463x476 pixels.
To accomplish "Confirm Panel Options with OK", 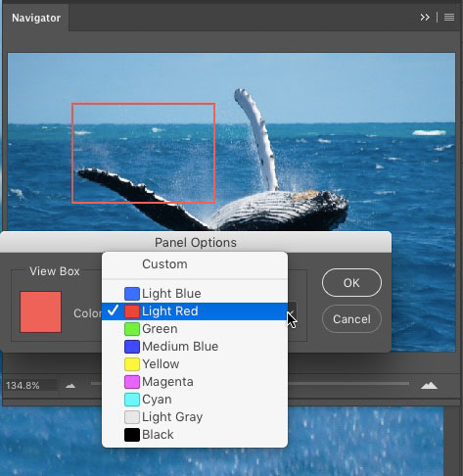I will 351,283.
